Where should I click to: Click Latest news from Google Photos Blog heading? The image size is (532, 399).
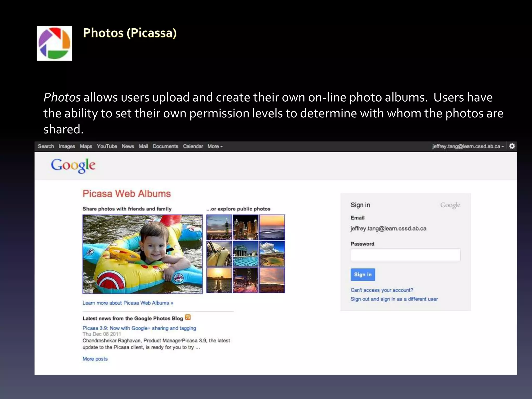pyautogui.click(x=133, y=318)
